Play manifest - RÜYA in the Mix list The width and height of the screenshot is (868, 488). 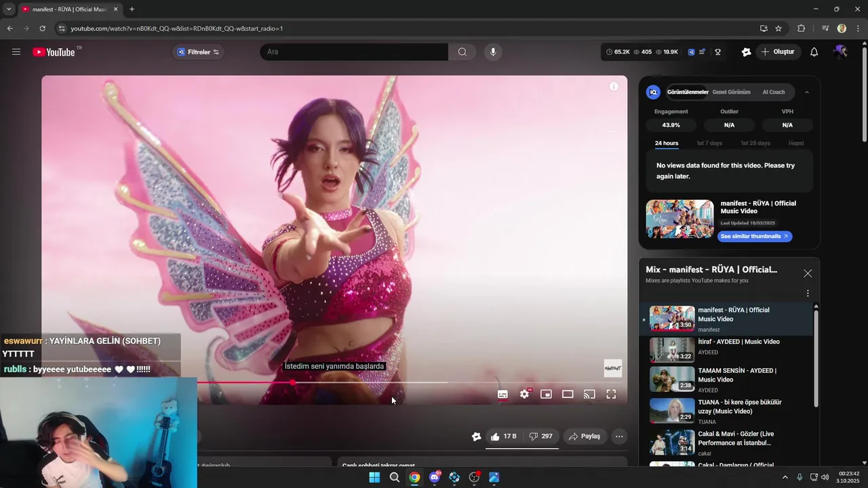[x=726, y=319]
